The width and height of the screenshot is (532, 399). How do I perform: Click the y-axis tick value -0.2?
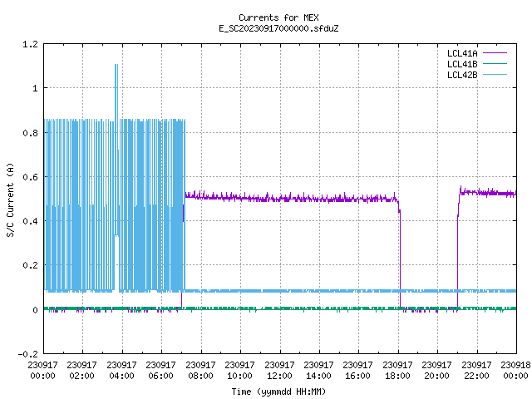tap(27, 354)
